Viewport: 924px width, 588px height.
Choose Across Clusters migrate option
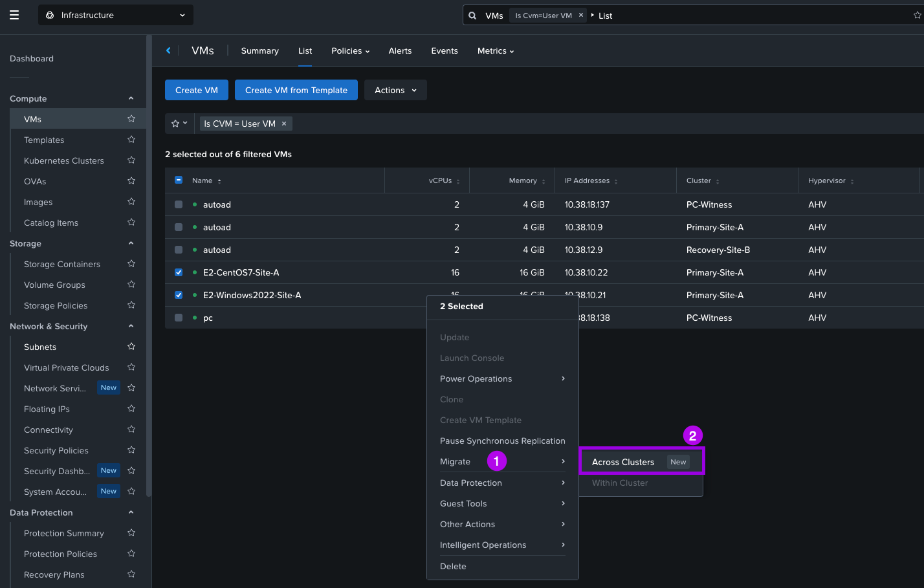click(641, 462)
